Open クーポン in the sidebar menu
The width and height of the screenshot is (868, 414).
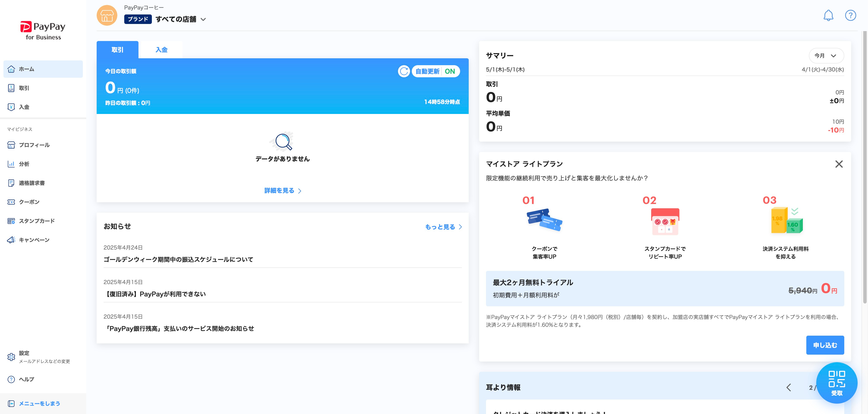click(43, 202)
